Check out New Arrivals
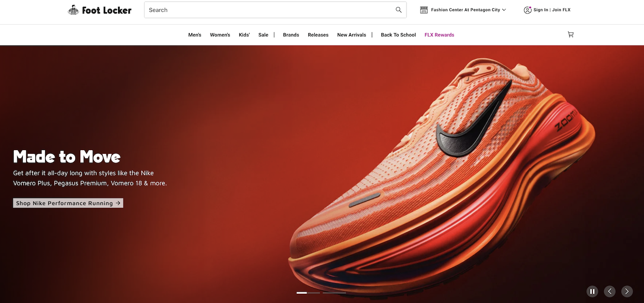Viewport: 644px width, 303px height. point(351,34)
